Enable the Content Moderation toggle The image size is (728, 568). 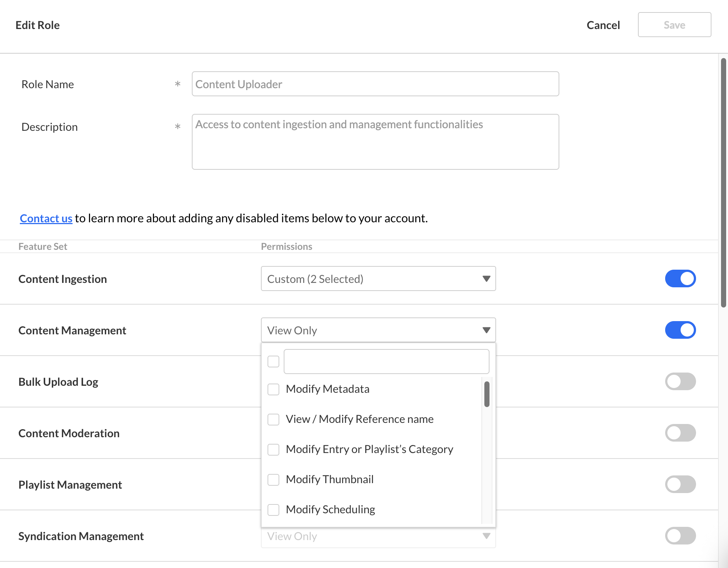point(680,433)
